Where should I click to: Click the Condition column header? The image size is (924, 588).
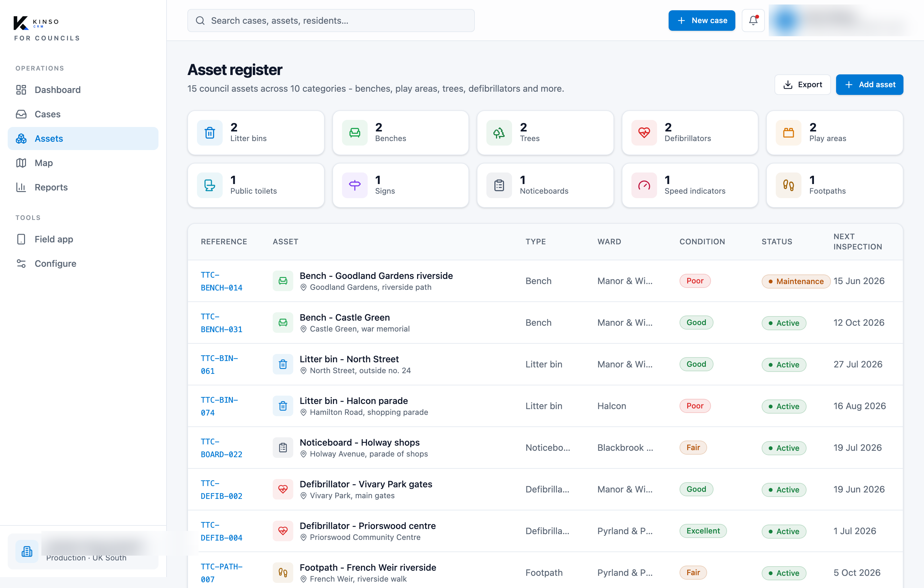(702, 242)
